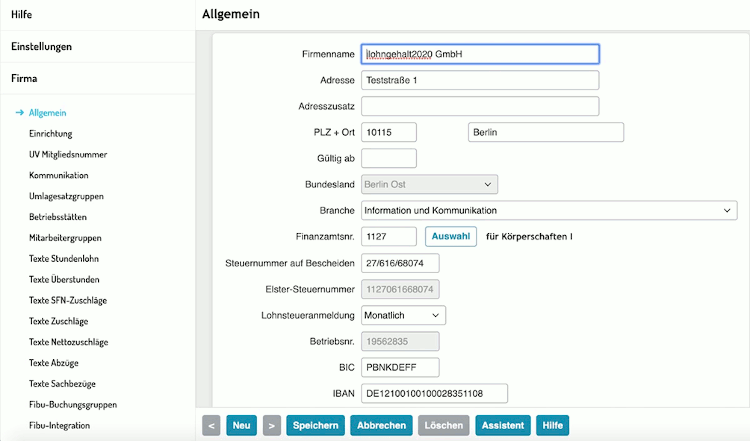750x441 pixels.
Task: Click the Adresse field with Teststraße 1
Action: (x=480, y=80)
